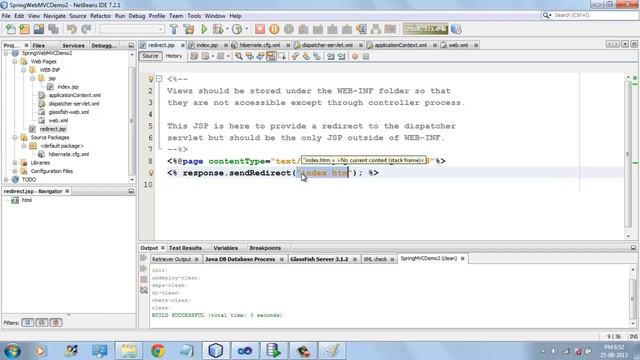Click the output panel vertical scrollbar

(633, 297)
